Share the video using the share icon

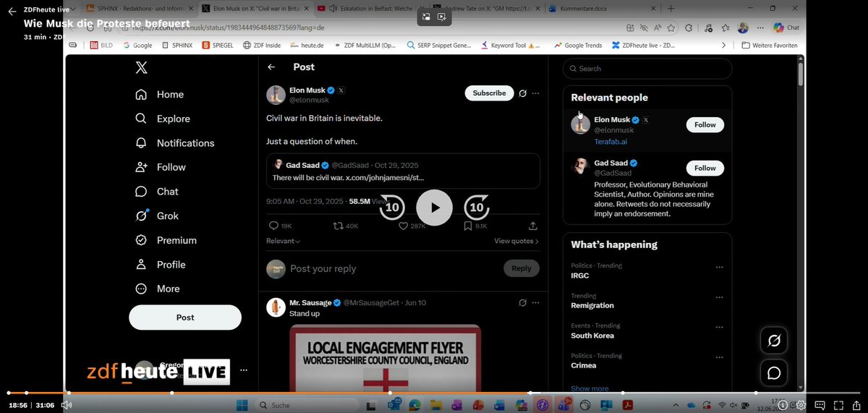click(x=857, y=405)
